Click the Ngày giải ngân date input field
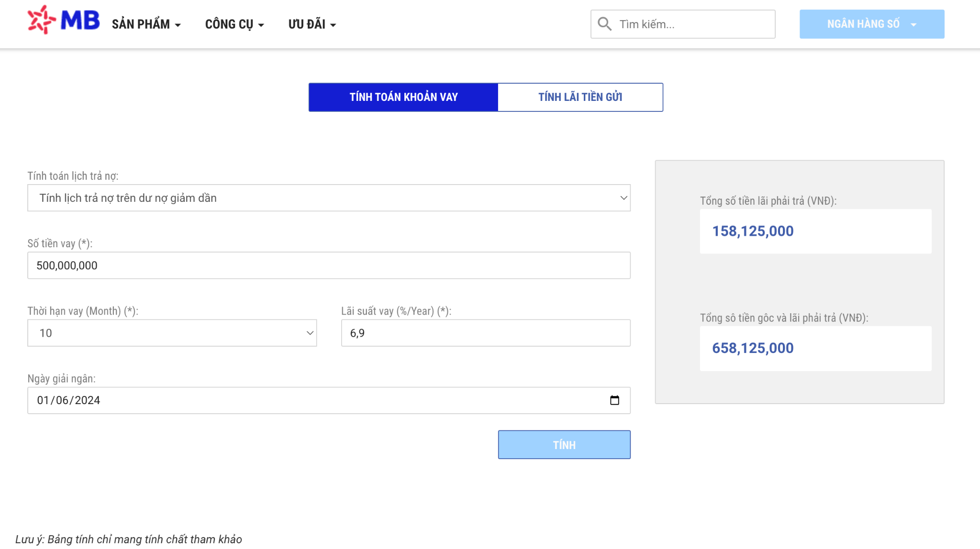Screen dimensions: 980x549 [x=328, y=400]
